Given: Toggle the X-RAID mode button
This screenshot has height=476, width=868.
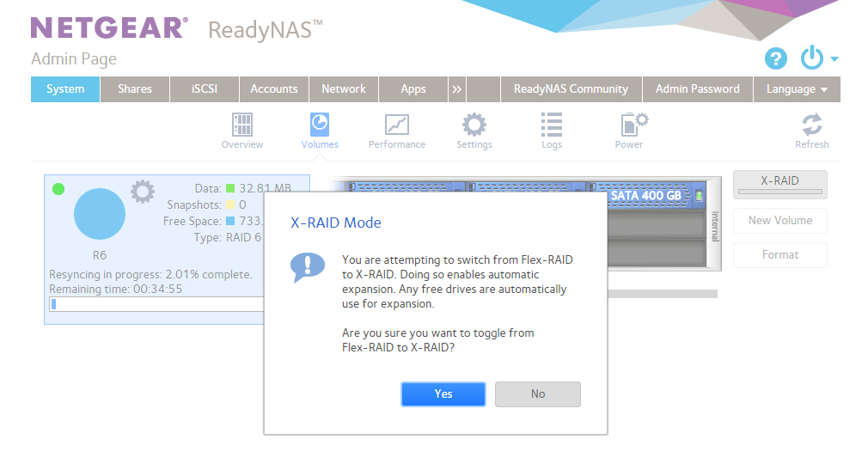Looking at the screenshot, I should coord(780,185).
